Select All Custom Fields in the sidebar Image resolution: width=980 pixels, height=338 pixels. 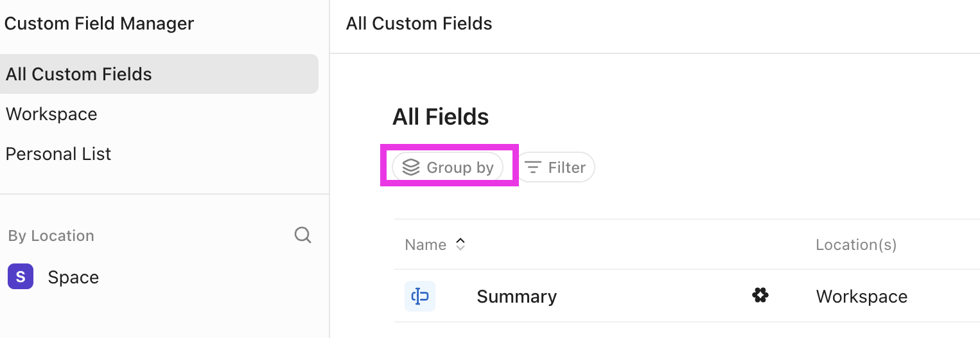tap(79, 74)
